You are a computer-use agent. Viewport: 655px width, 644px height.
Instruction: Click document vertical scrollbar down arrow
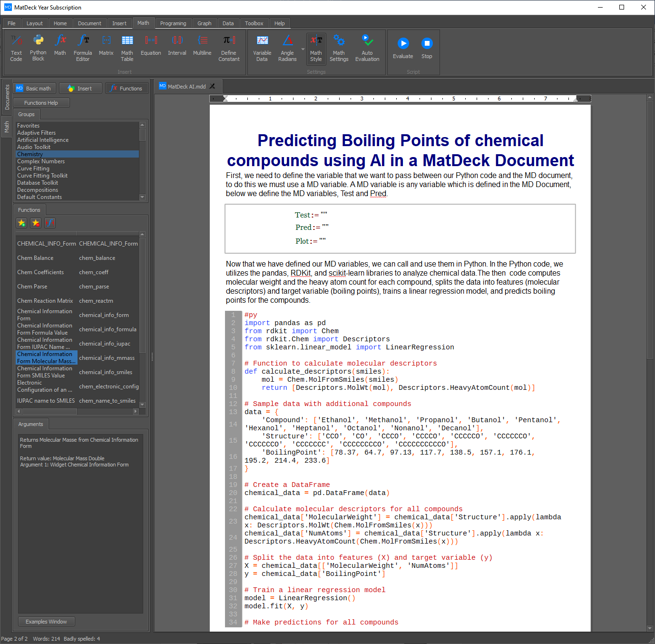(650, 628)
